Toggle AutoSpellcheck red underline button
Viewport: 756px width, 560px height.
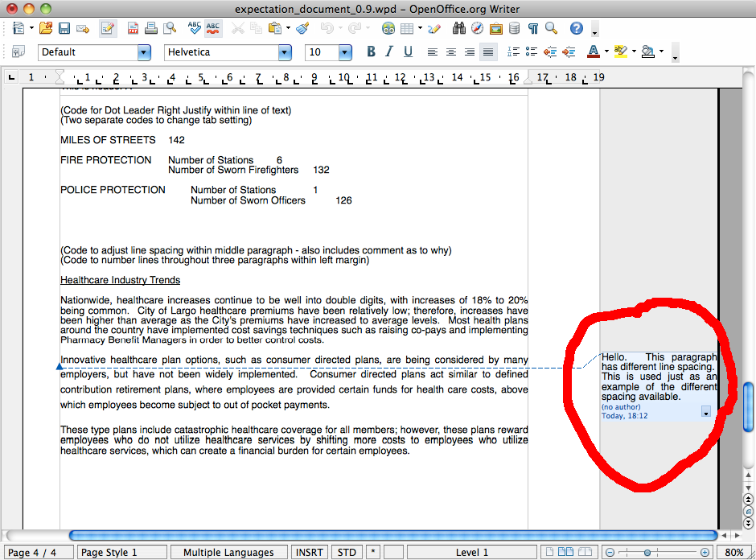pyautogui.click(x=213, y=29)
